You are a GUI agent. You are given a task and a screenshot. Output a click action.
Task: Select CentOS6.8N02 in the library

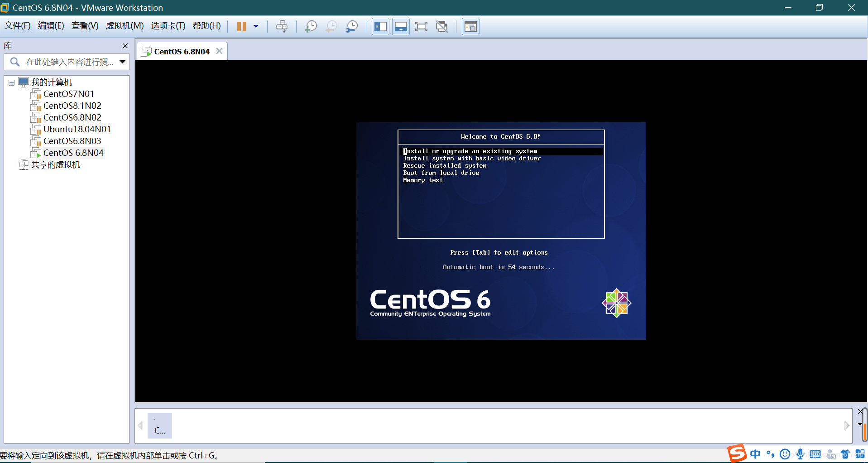[72, 118]
